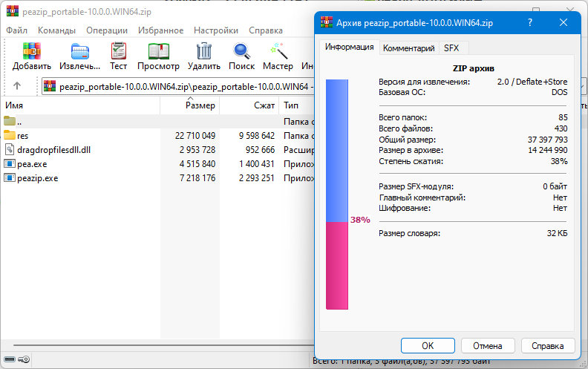Image resolution: width=588 pixels, height=369 pixels.
Task: Click the Добавить toolbar icon
Action: (31, 51)
